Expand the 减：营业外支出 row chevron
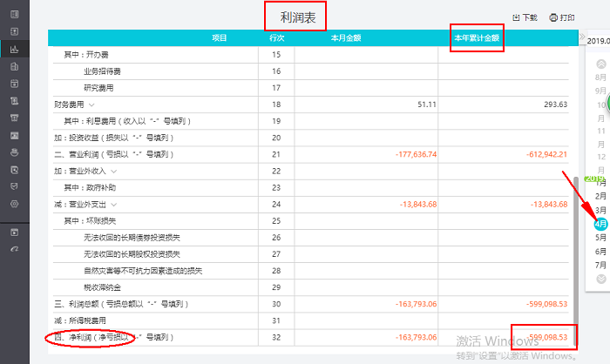The height and width of the screenshot is (364, 610). [x=113, y=204]
